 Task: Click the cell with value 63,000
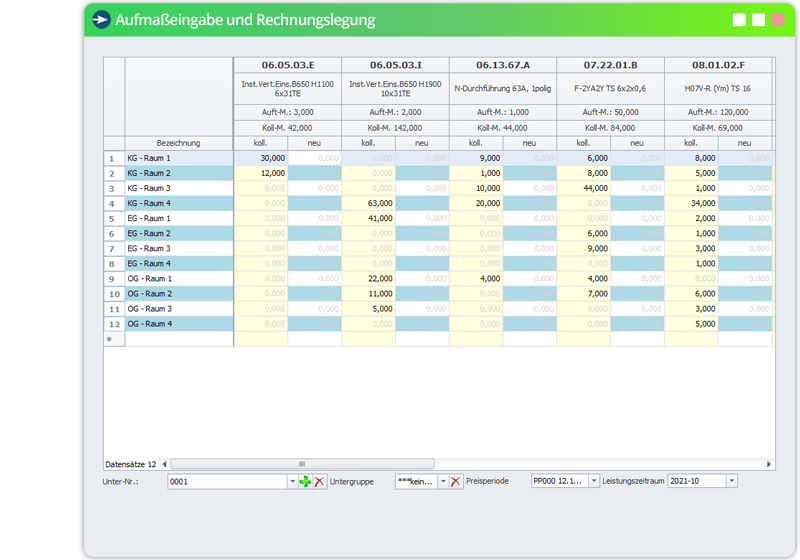pos(368,203)
